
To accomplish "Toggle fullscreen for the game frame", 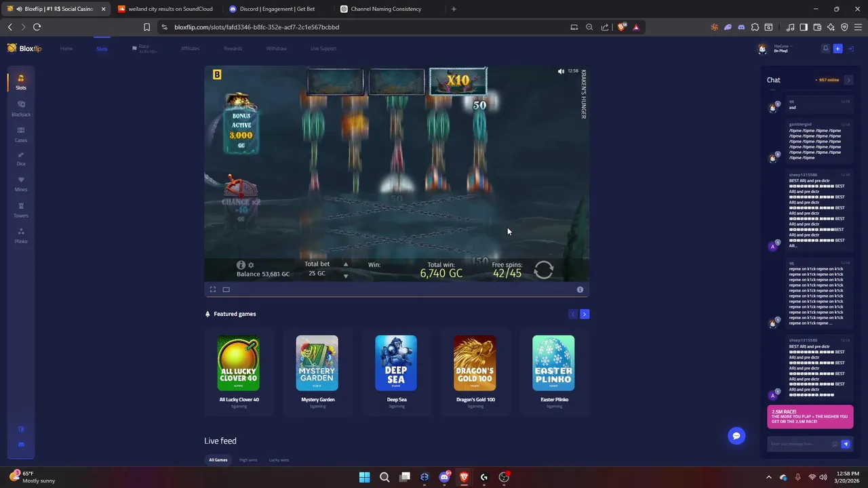I will click(213, 289).
